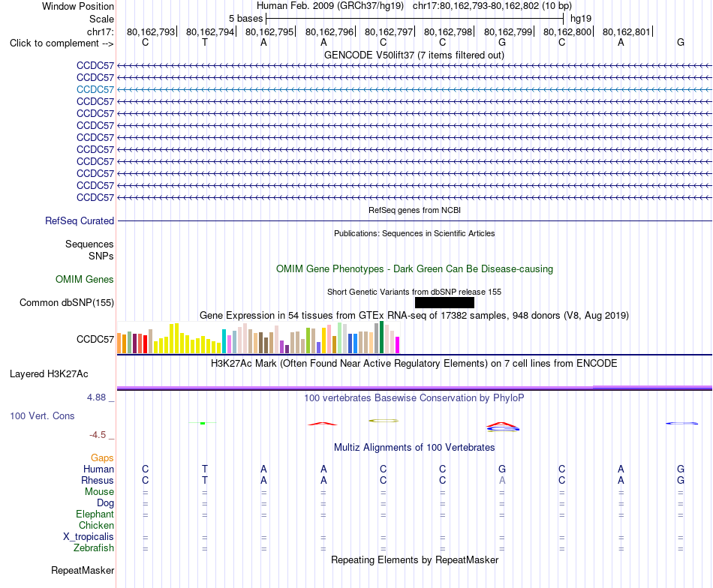Open the RefSeq Curated track label
Screen dimensions: 713x588
(80, 220)
